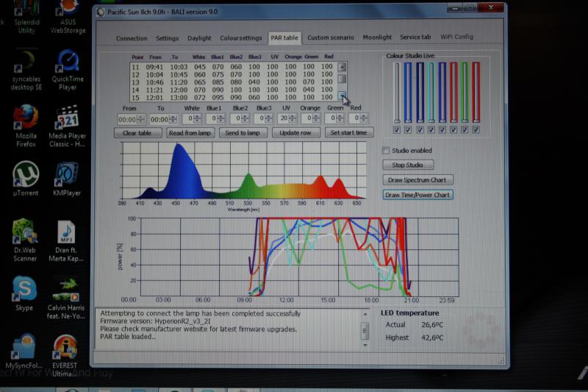Open the µTorrent desktop shortcut
588x392 pixels.
(26, 174)
